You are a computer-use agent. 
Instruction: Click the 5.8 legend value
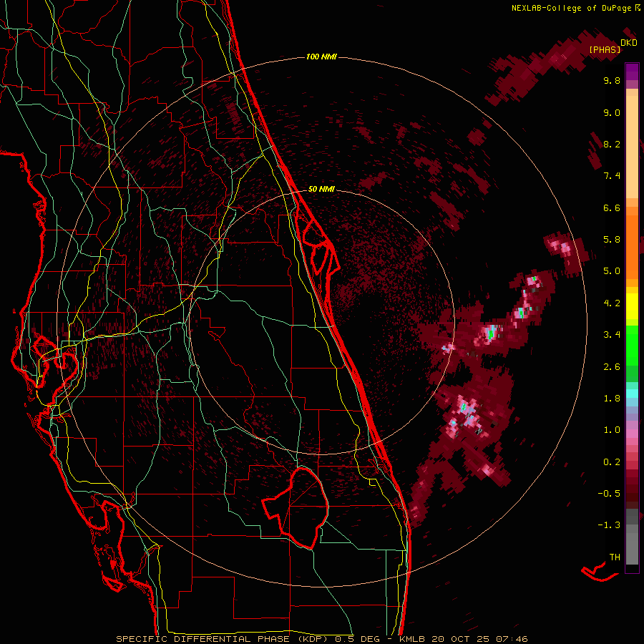(x=612, y=240)
